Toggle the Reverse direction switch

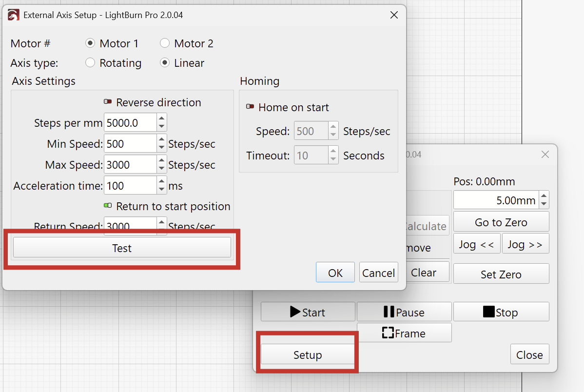coord(108,102)
